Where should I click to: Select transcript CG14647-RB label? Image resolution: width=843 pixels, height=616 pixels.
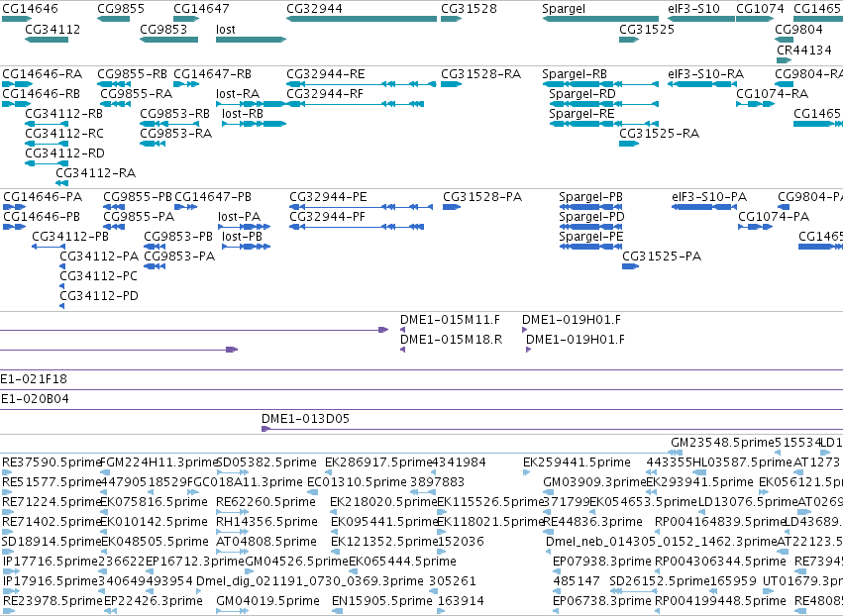213,73
